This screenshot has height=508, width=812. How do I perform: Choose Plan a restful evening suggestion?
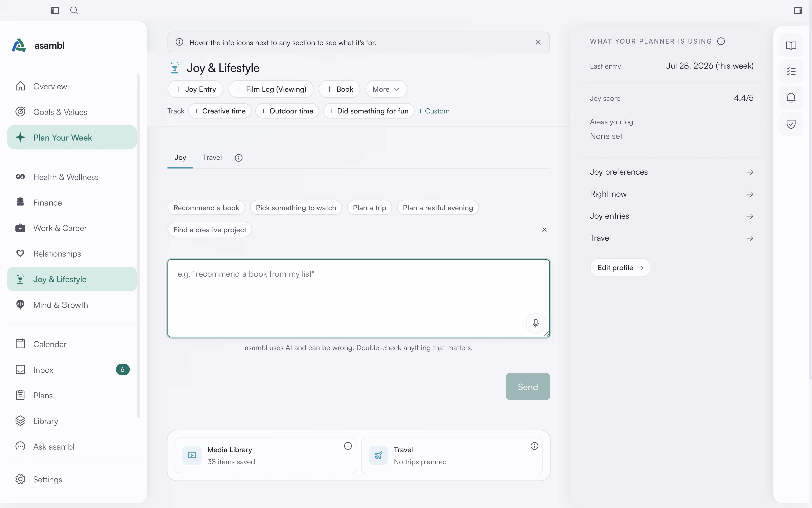(438, 208)
